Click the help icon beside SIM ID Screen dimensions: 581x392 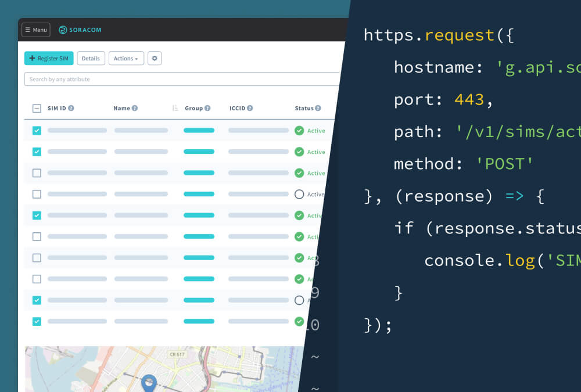coord(71,108)
